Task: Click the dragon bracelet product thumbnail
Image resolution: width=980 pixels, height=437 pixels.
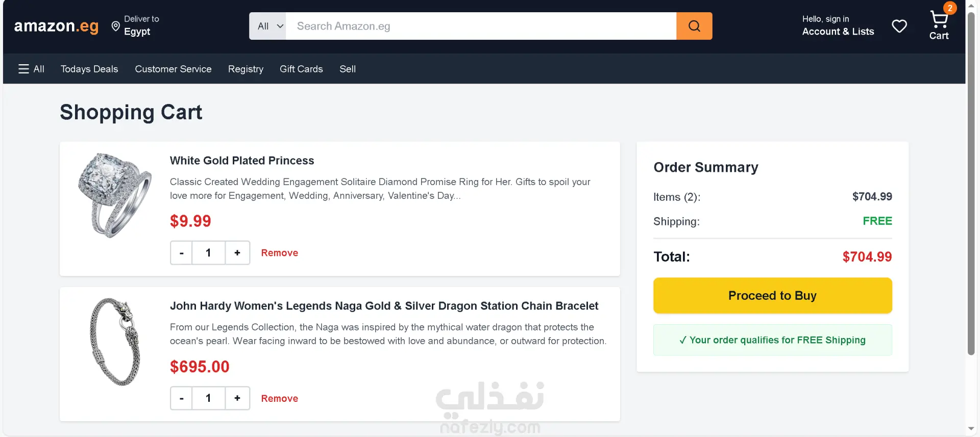Action: point(115,342)
